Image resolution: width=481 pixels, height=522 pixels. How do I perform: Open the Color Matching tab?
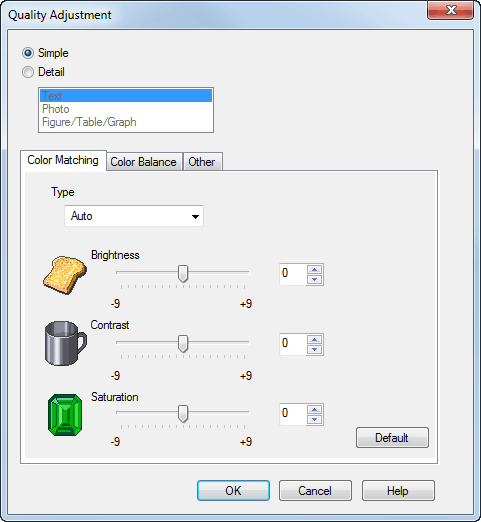[63, 160]
